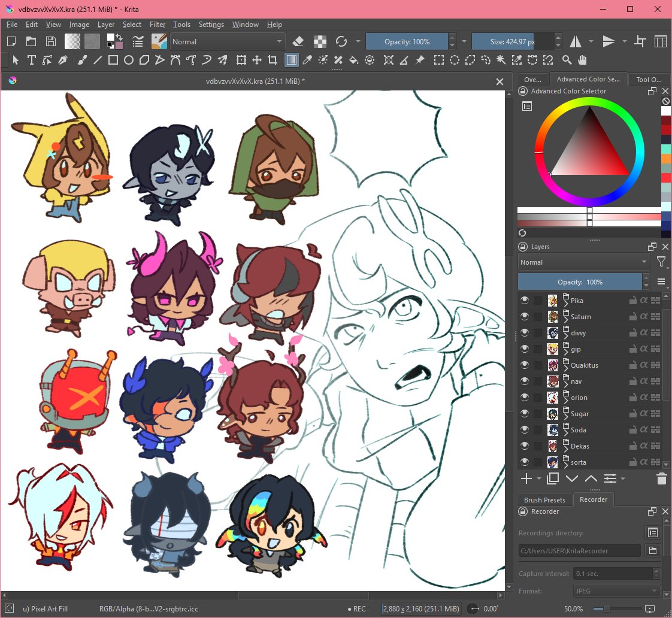Open the brush preset chooser
The width and height of the screenshot is (672, 618).
coord(159,41)
